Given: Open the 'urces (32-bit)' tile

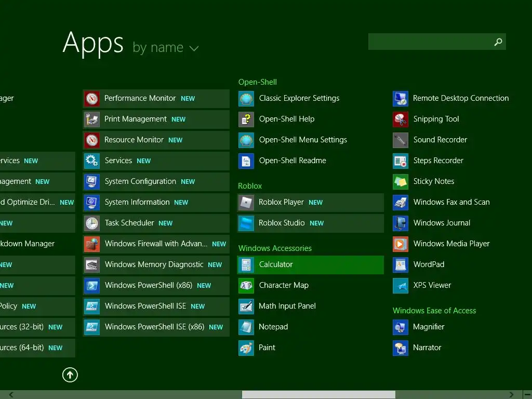Looking at the screenshot, I should [x=37, y=327].
